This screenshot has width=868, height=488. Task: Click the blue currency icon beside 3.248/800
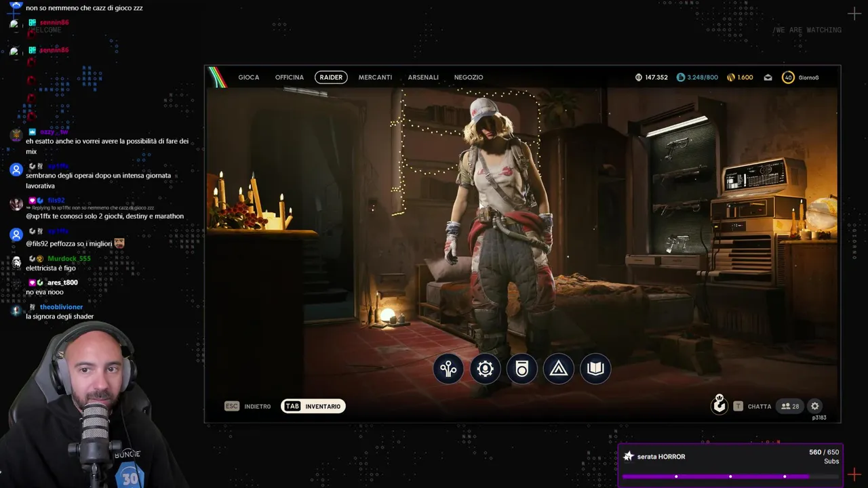pyautogui.click(x=680, y=77)
